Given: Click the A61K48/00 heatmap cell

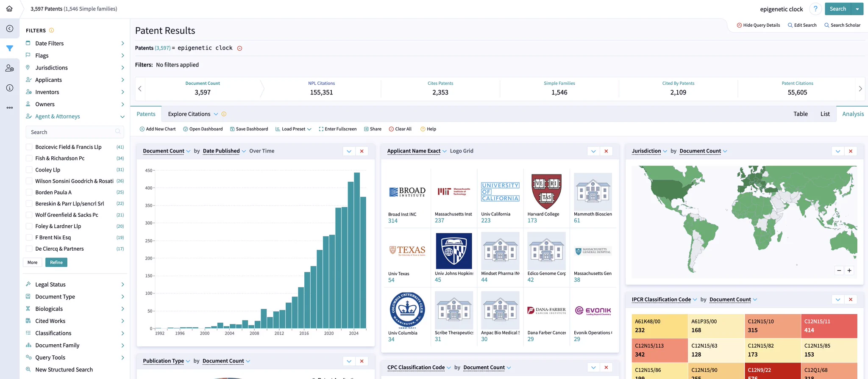Looking at the screenshot, I should (659, 326).
